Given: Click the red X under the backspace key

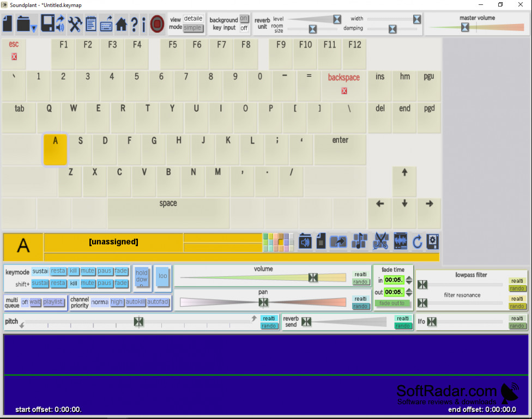Looking at the screenshot, I should tap(344, 90).
